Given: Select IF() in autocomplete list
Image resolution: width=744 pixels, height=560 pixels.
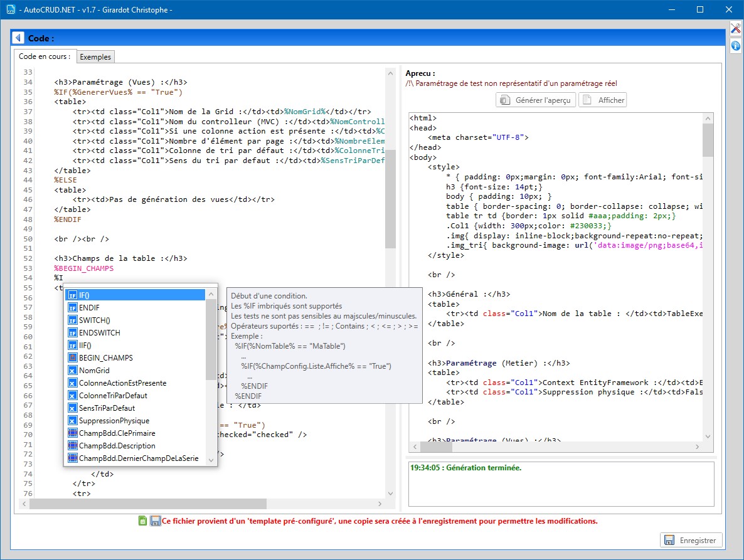Looking at the screenshot, I should coord(136,295).
